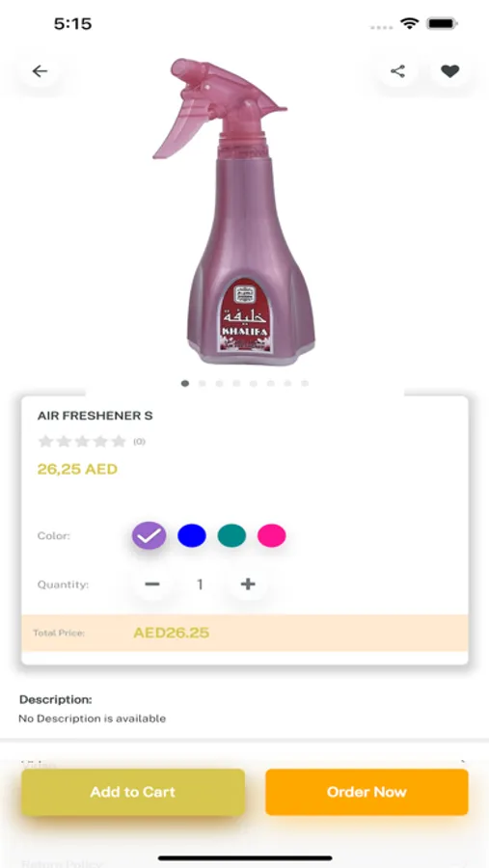Decrease quantity with minus icon
The image size is (489, 868).
(x=152, y=584)
